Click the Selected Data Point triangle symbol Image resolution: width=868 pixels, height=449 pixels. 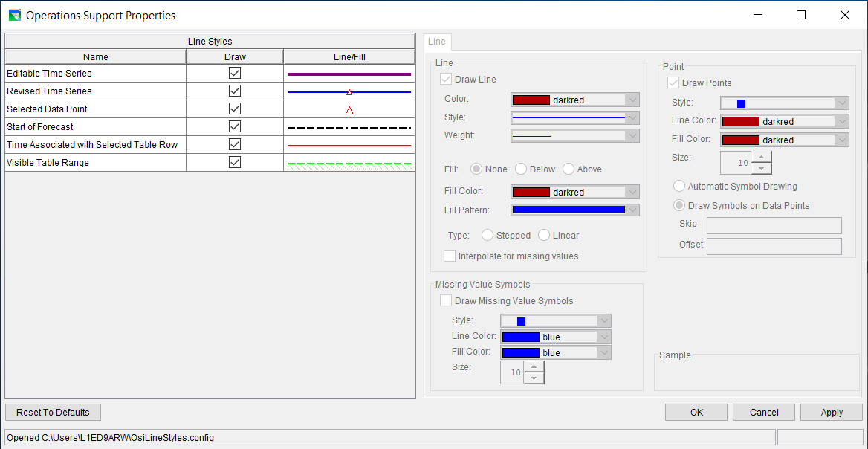(349, 110)
